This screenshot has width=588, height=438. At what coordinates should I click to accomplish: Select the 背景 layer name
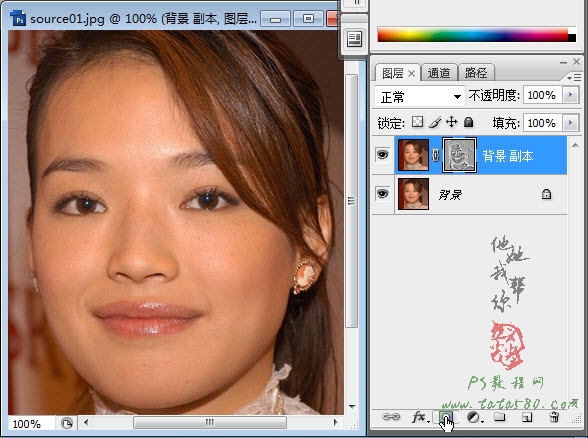coord(450,194)
